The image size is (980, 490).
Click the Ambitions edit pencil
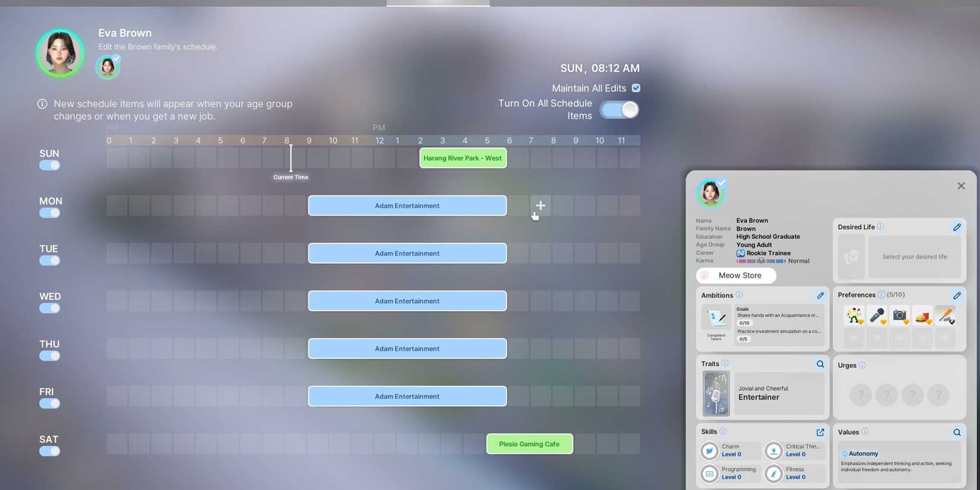coord(820,295)
